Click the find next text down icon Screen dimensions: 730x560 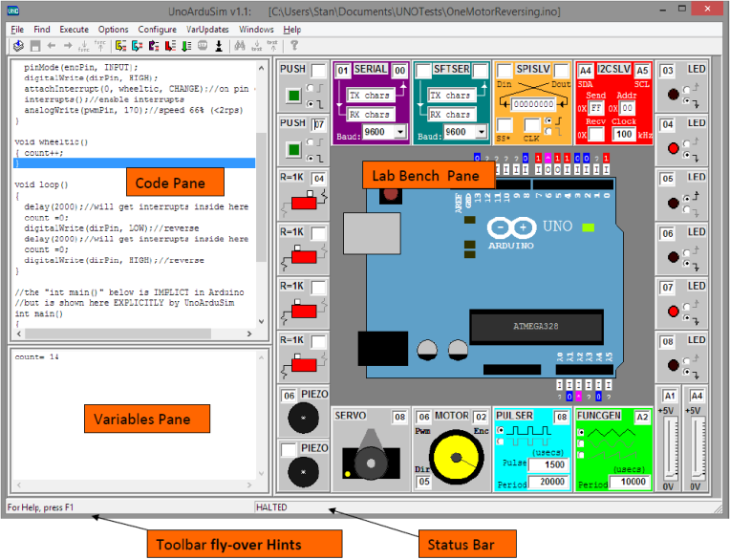pyautogui.click(x=256, y=46)
